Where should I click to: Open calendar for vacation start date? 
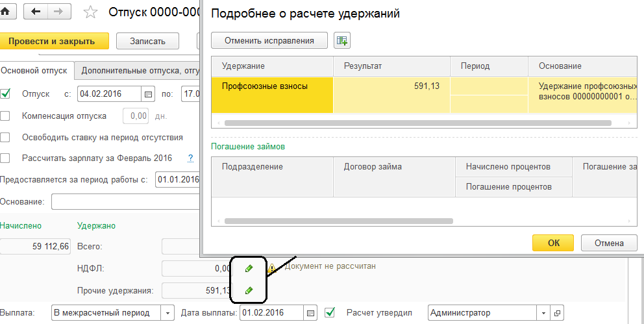[148, 94]
